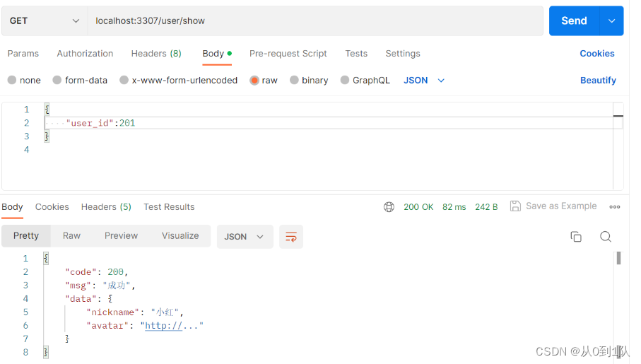Select the GraphQL radio button

[x=345, y=80]
